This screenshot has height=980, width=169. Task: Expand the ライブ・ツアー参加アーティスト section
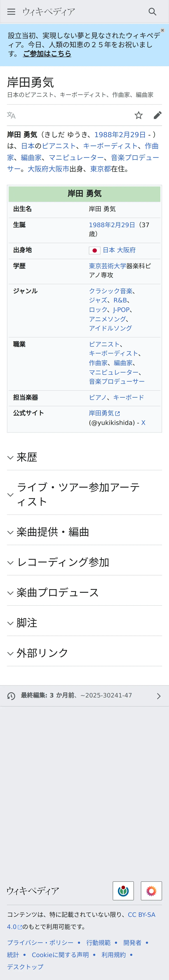(78, 494)
